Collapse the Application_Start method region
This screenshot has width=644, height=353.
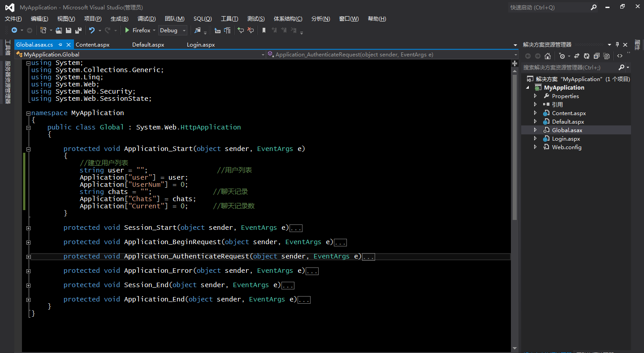[28, 149]
